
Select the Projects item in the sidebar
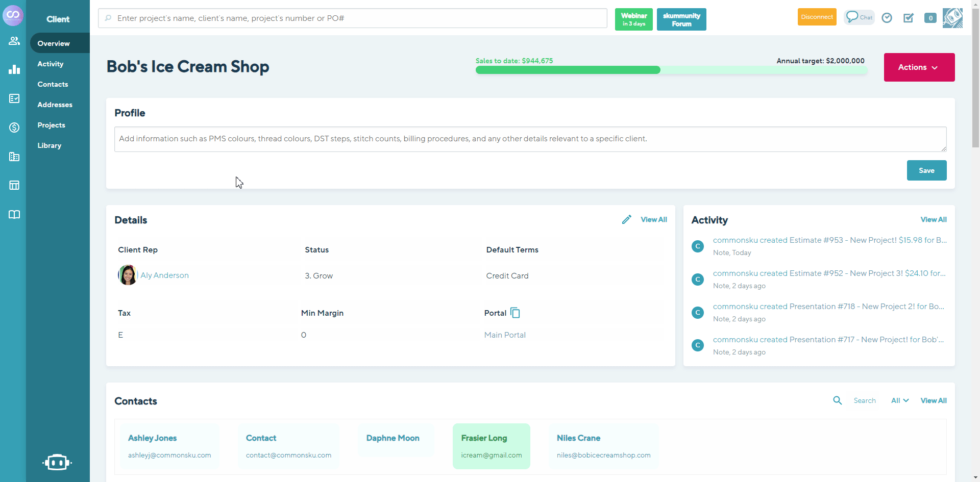(x=52, y=125)
